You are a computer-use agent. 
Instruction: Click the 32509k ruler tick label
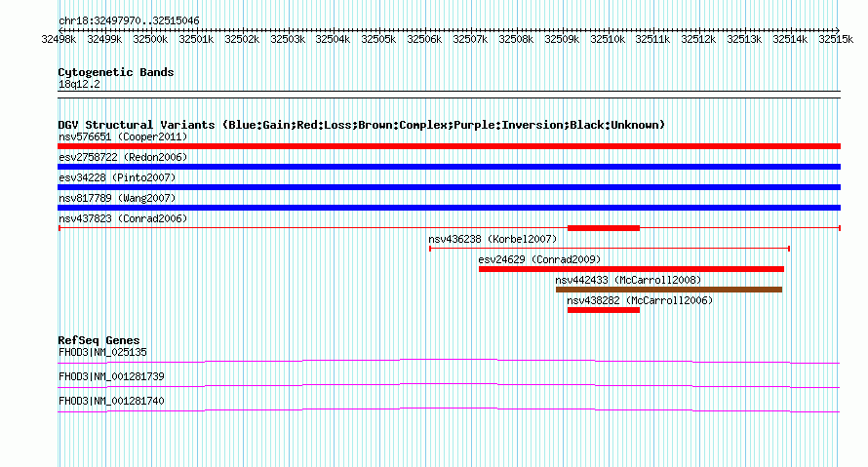point(562,39)
